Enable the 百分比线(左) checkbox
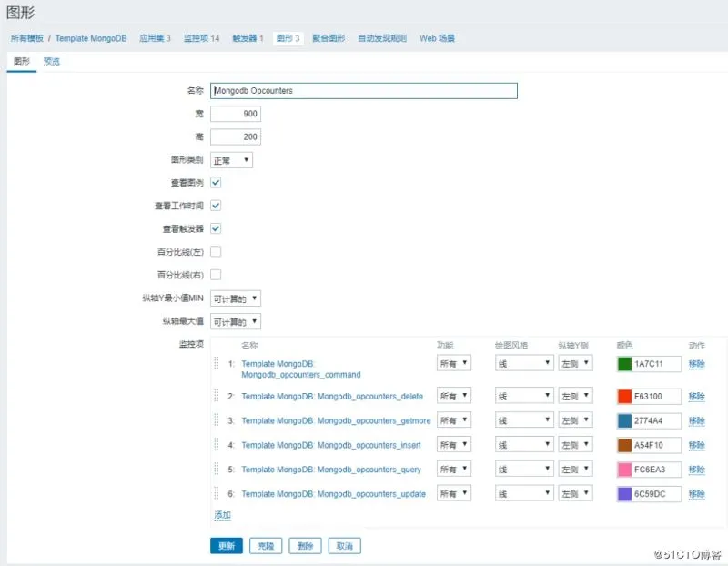Image resolution: width=728 pixels, height=566 pixels. pos(215,251)
